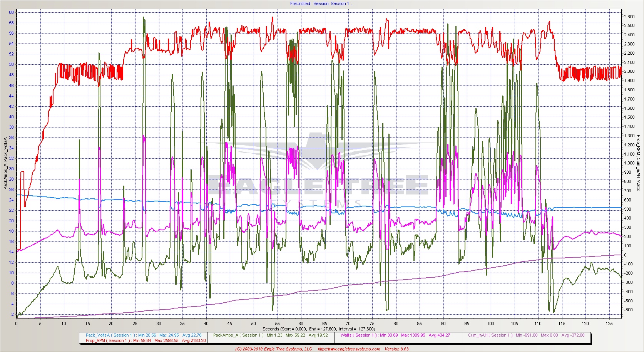This screenshot has height=352, width=644.
Task: Click the 125 tick on the seconds axis
Action: (x=609, y=324)
